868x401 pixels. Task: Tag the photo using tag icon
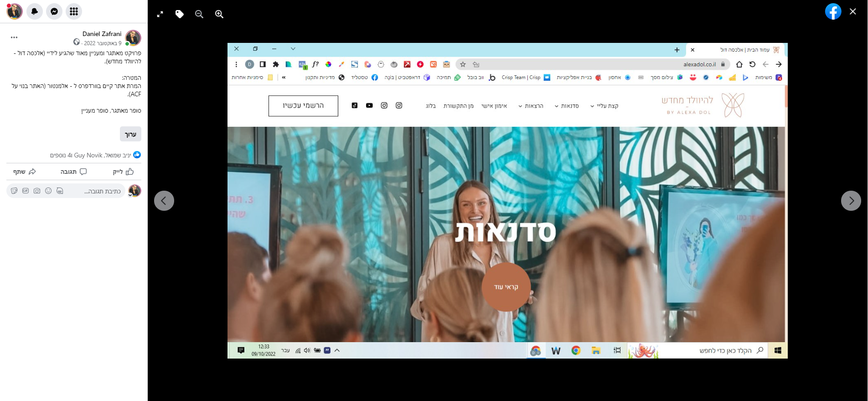click(x=180, y=14)
